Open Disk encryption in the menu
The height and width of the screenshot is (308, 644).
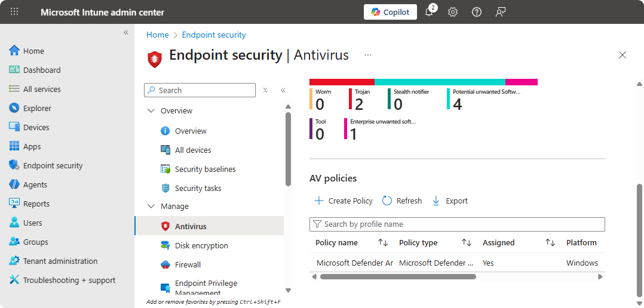click(x=201, y=245)
